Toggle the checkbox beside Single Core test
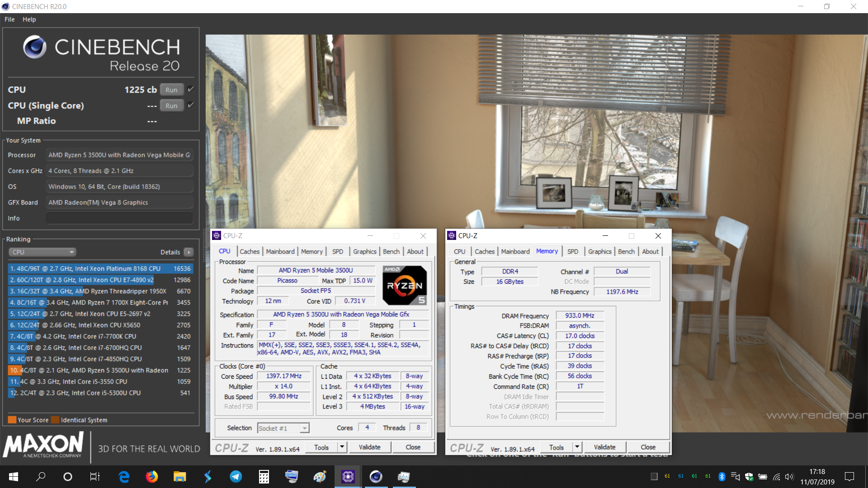 (x=190, y=105)
